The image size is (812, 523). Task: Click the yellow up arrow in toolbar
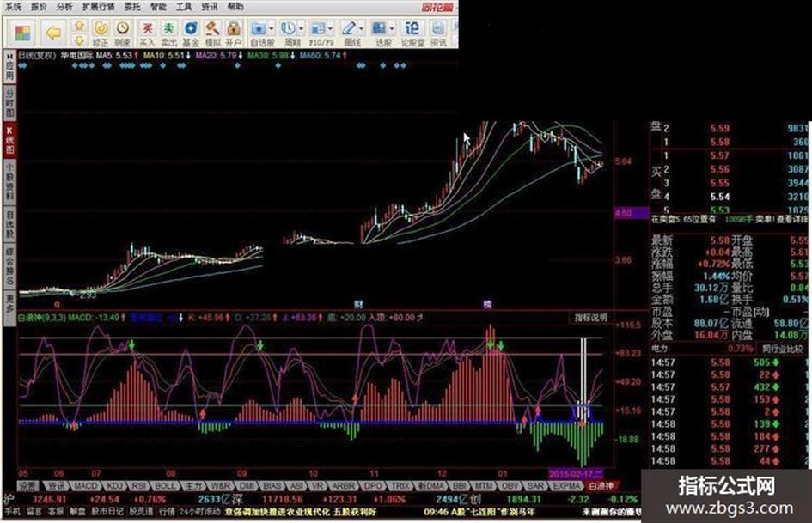click(x=79, y=26)
